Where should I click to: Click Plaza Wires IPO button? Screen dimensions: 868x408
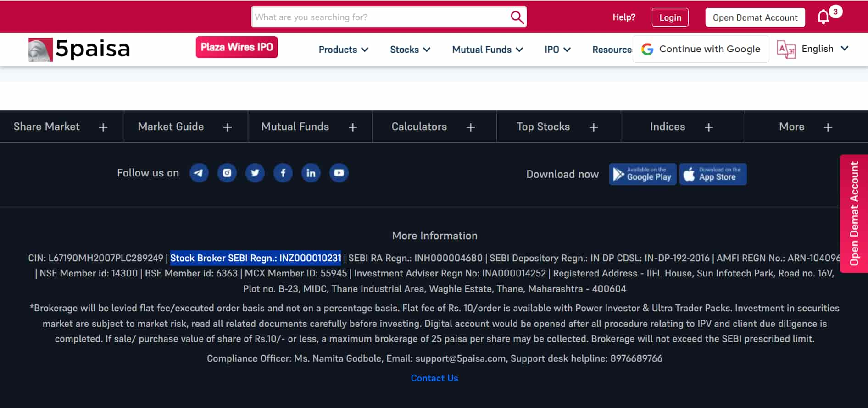click(237, 47)
